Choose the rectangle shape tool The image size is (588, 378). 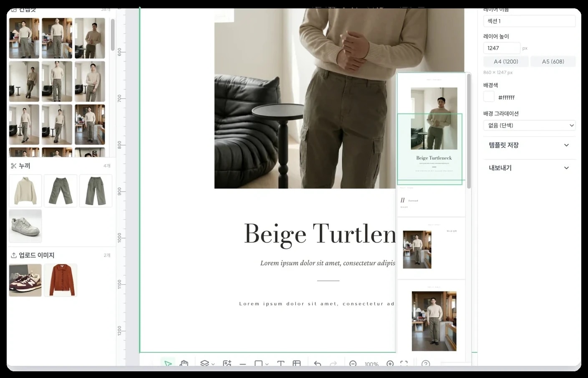[258, 364]
